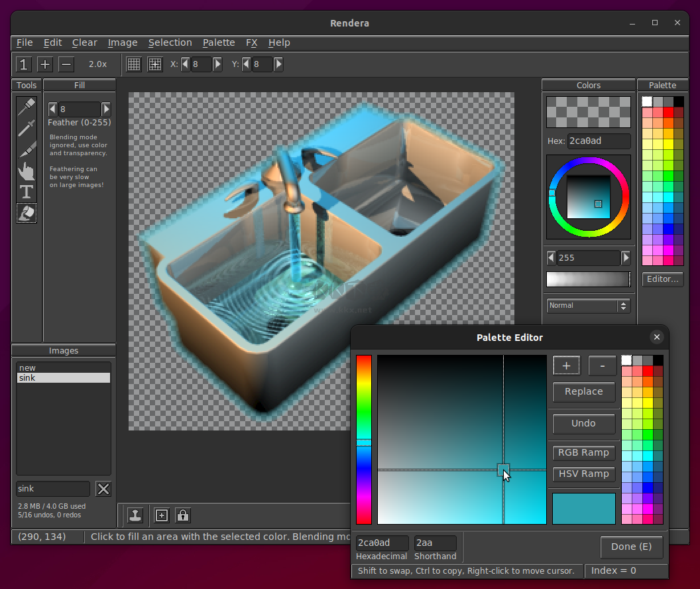This screenshot has height=589, width=700.
Task: Decrease grid X value with left arrow
Action: 185,64
